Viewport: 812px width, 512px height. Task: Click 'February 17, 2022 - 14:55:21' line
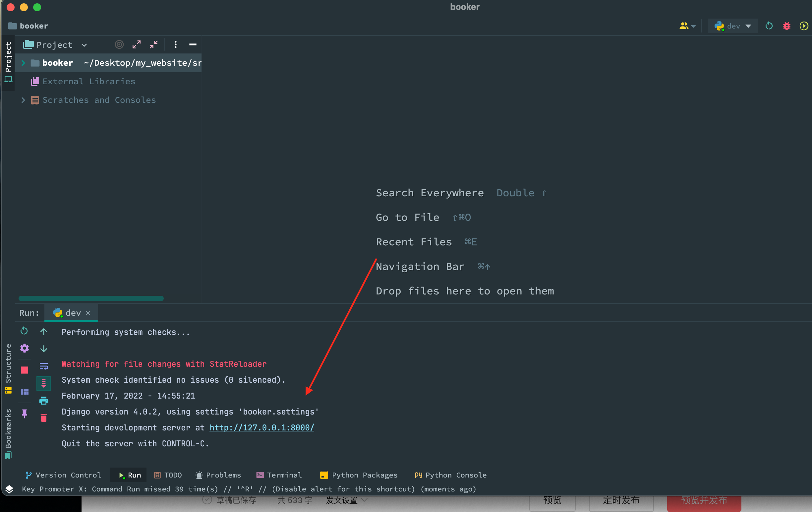(x=128, y=396)
